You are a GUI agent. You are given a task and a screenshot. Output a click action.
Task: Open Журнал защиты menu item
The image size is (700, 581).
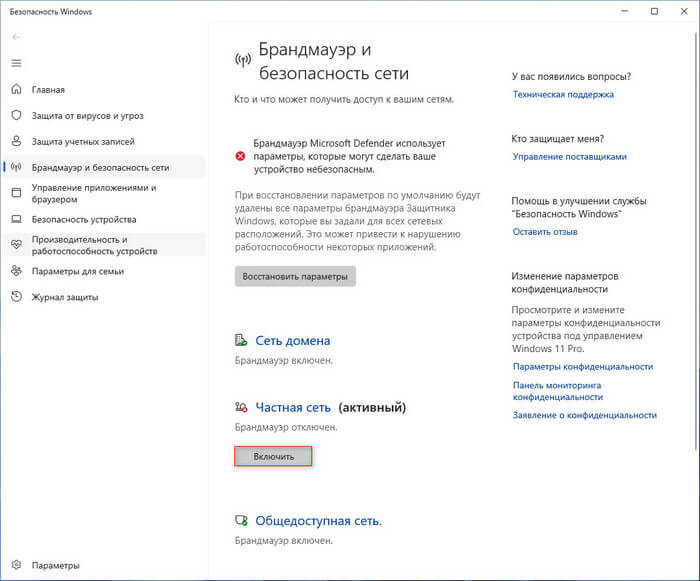[73, 297]
